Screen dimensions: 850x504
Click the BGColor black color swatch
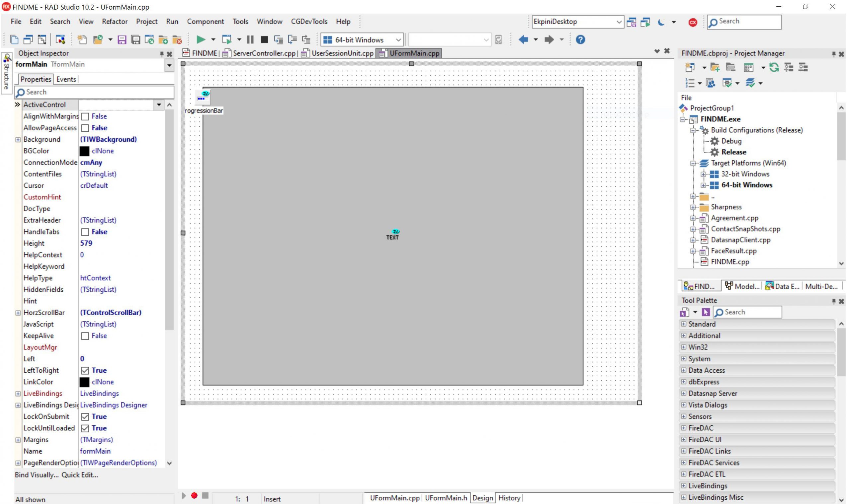84,151
